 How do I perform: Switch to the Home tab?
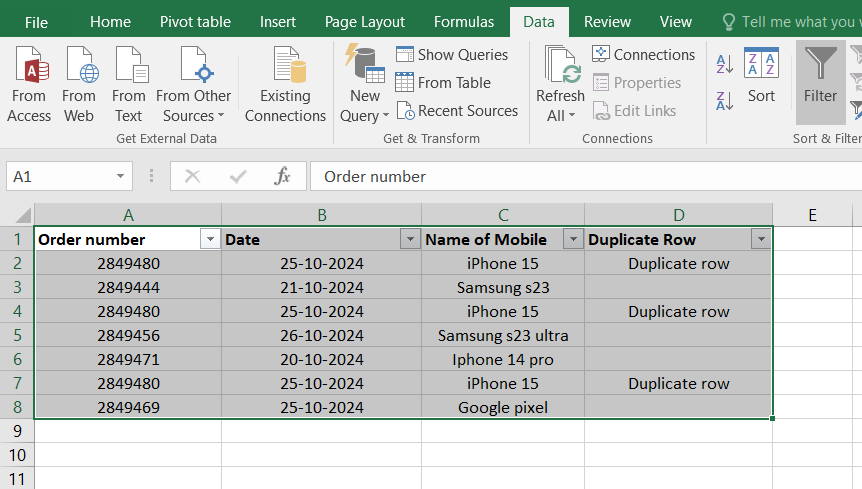tap(110, 22)
